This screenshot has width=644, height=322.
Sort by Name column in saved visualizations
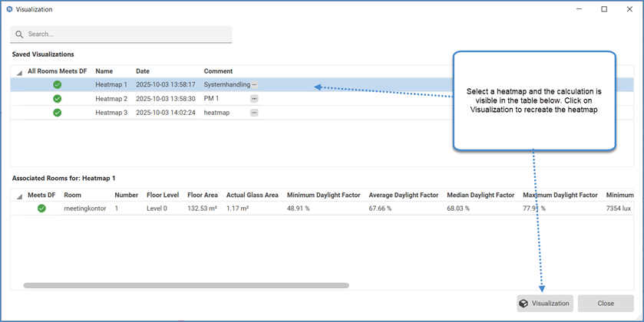(104, 71)
